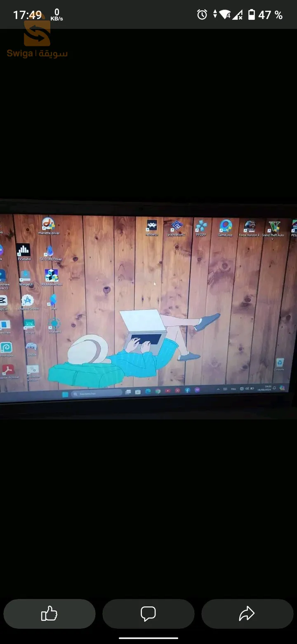Launch FxSound from the desktop
The image size is (297, 644).
click(x=24, y=251)
